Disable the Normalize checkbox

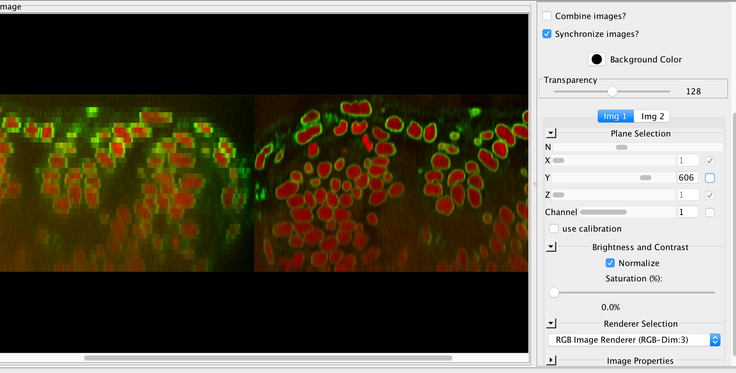pyautogui.click(x=610, y=263)
